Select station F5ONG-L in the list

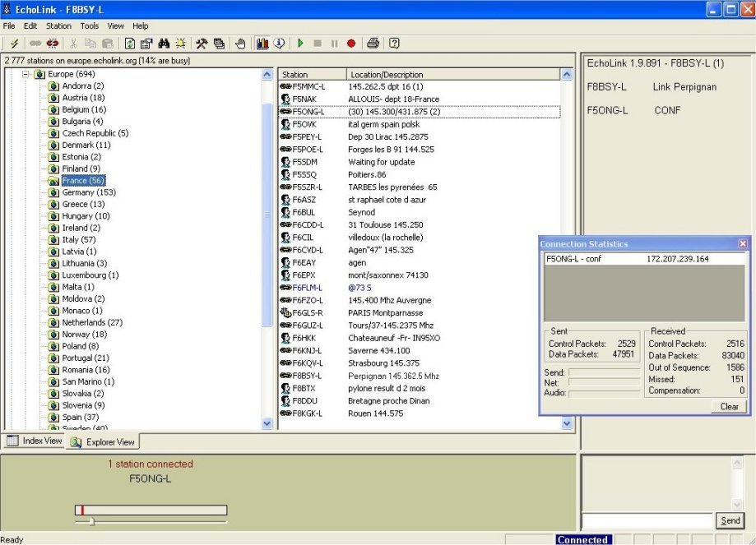click(x=419, y=112)
